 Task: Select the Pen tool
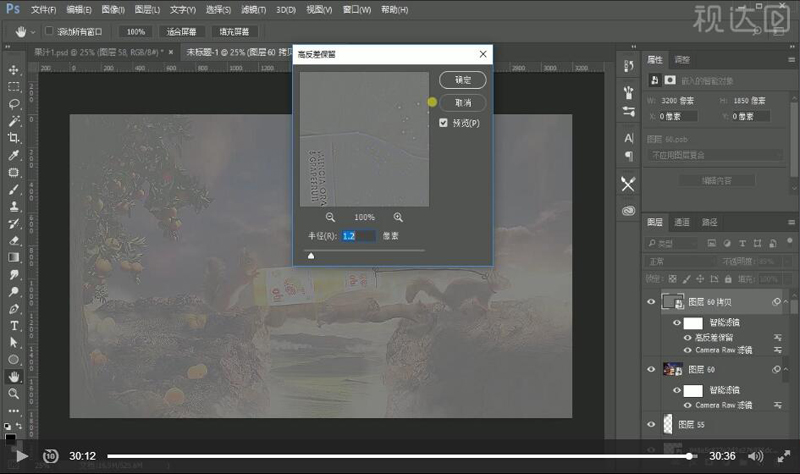pos(14,309)
